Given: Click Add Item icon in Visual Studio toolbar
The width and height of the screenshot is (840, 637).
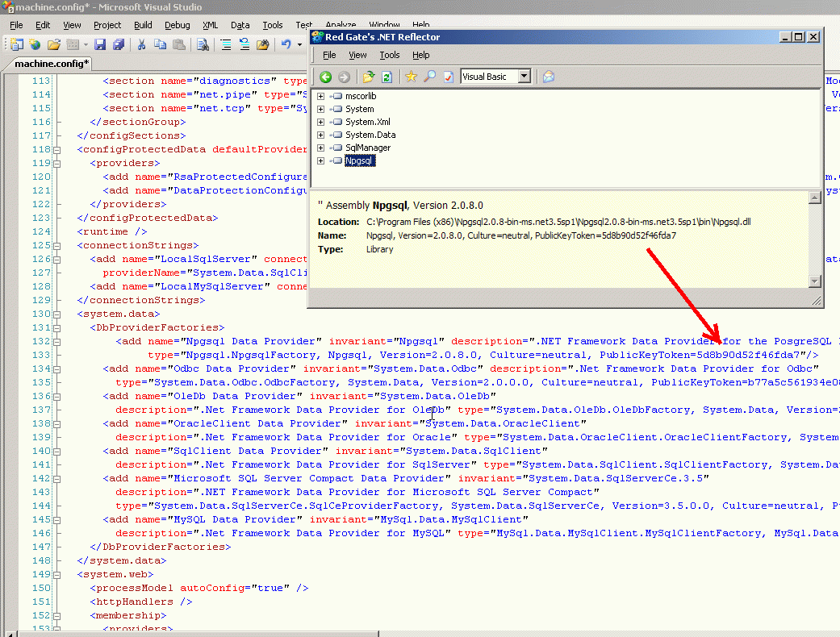Looking at the screenshot, I should click(73, 44).
